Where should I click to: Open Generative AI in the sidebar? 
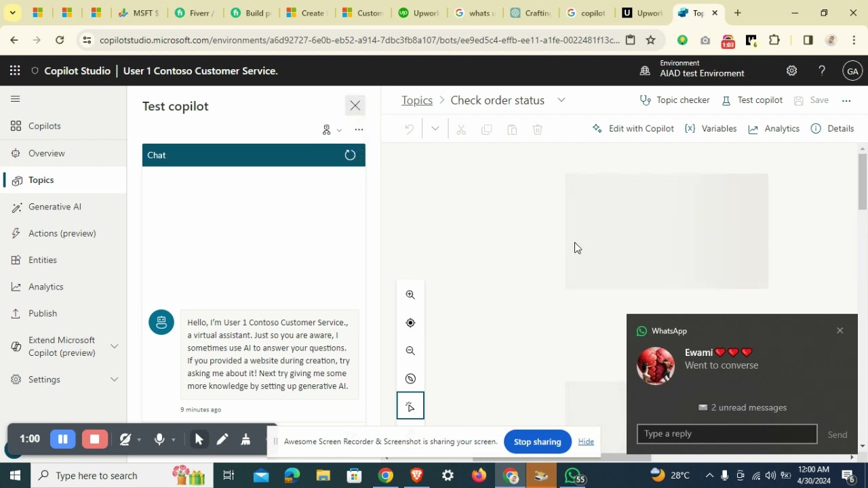(x=63, y=207)
